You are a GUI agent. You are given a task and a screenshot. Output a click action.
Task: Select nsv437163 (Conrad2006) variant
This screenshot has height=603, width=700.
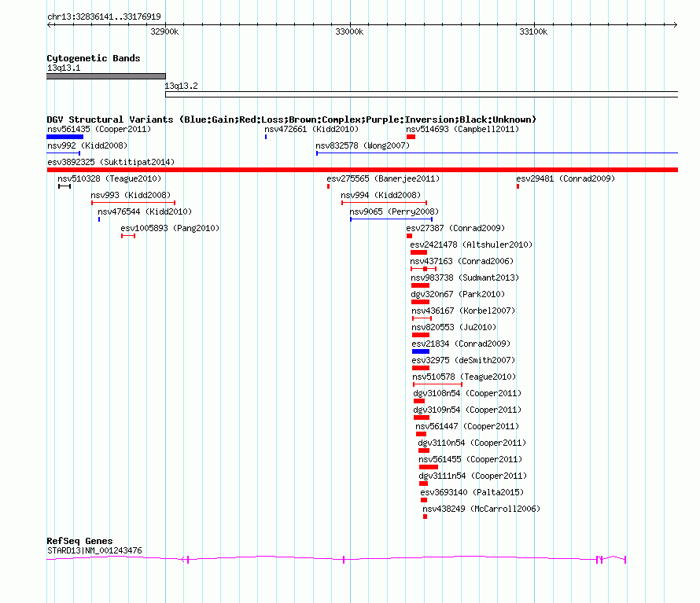tap(462, 261)
